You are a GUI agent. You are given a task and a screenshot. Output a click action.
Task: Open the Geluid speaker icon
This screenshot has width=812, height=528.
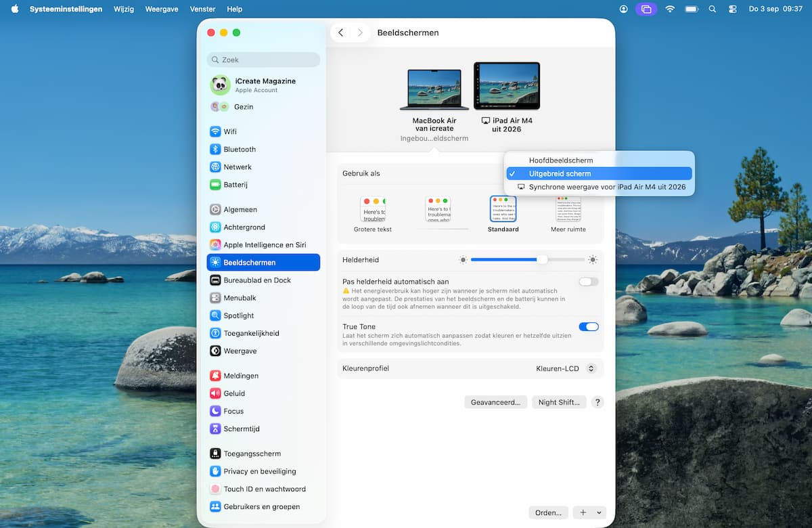pyautogui.click(x=215, y=393)
